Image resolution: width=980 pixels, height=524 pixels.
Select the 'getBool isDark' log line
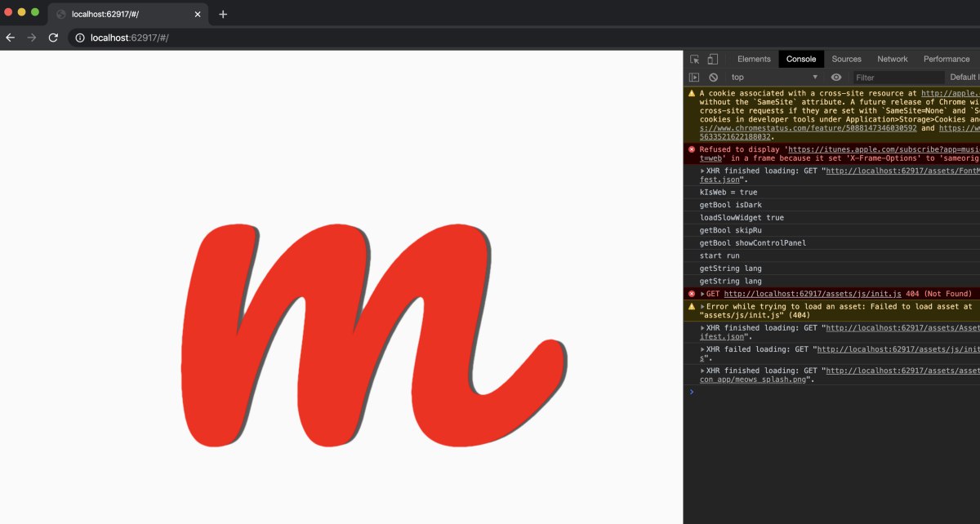click(x=731, y=205)
